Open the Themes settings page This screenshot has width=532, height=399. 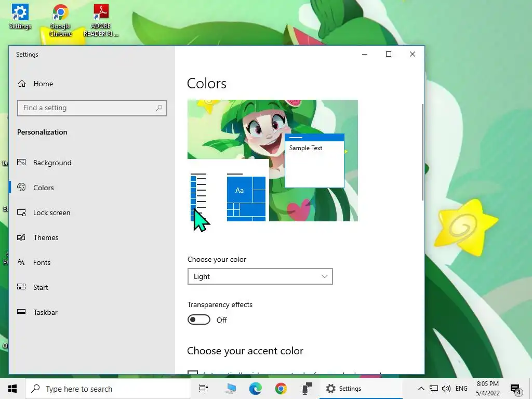(x=46, y=237)
